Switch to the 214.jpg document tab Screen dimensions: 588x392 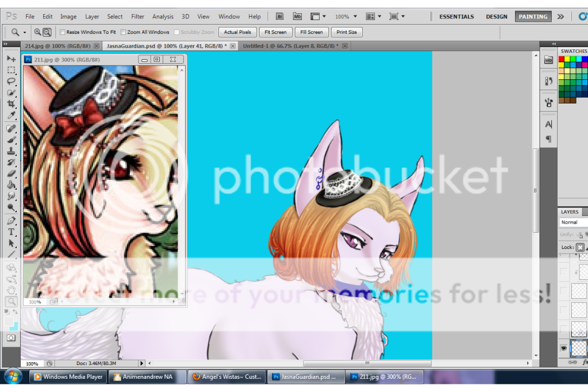[57, 45]
